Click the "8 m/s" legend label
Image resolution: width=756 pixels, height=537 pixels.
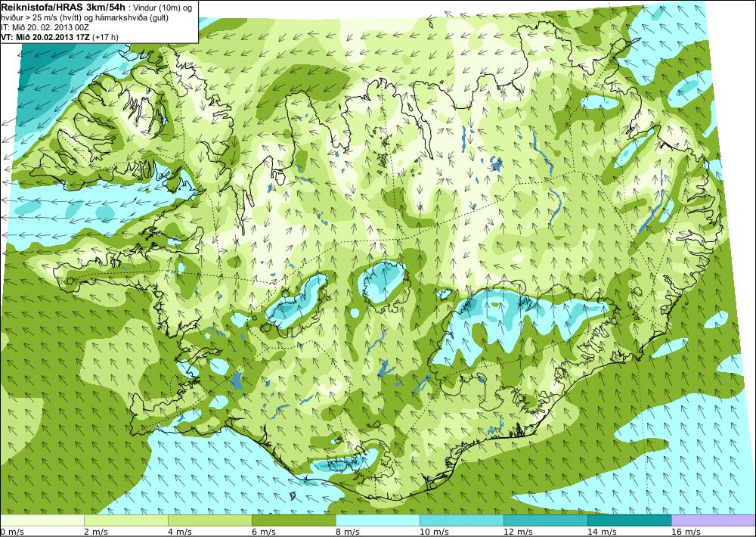click(348, 532)
